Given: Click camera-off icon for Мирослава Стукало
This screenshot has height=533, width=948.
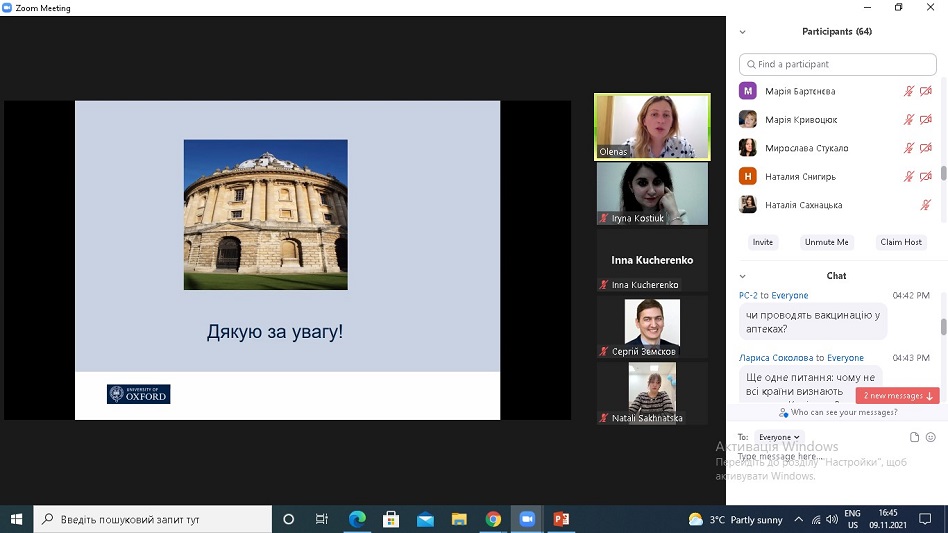Looking at the screenshot, I should pyautogui.click(x=926, y=148).
